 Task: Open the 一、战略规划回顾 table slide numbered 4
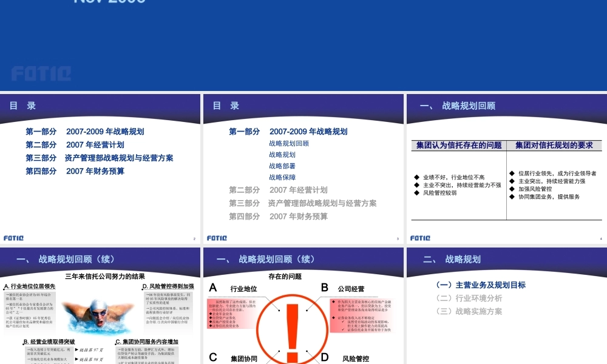coord(507,169)
